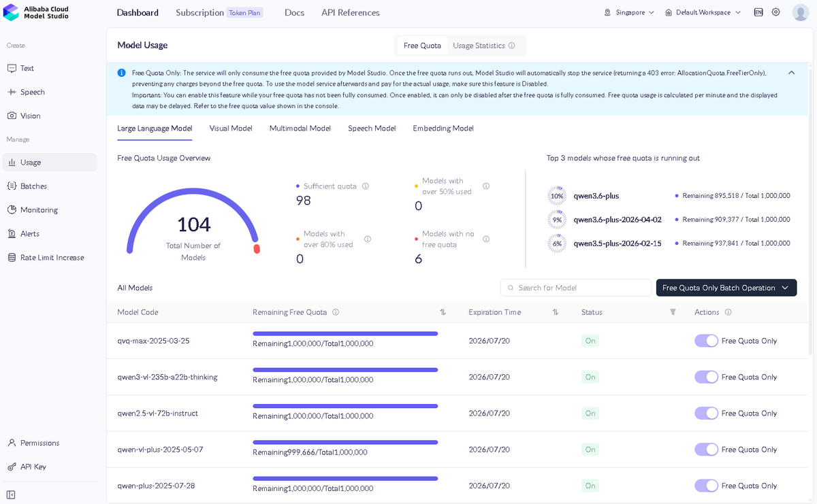Collapse the sidebar with the bottom panel icon
This screenshot has width=817, height=504.
[11, 494]
